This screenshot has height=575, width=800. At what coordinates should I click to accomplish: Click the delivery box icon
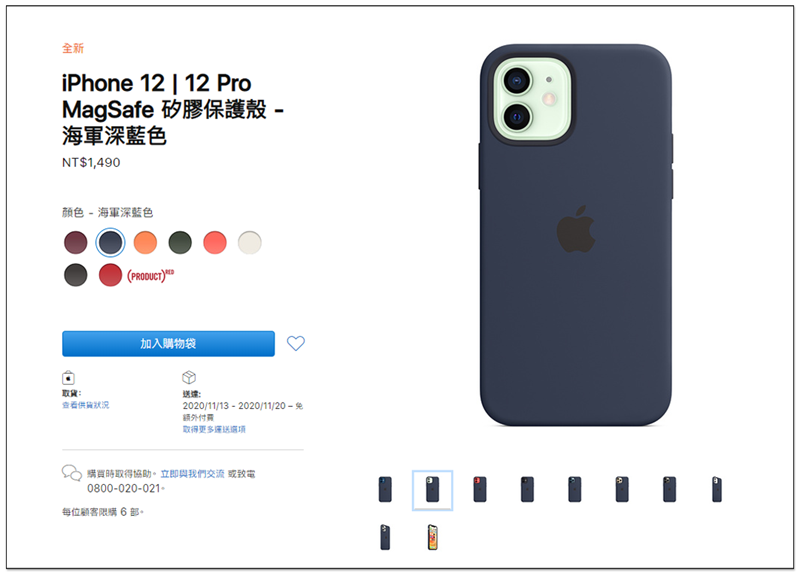click(x=189, y=377)
